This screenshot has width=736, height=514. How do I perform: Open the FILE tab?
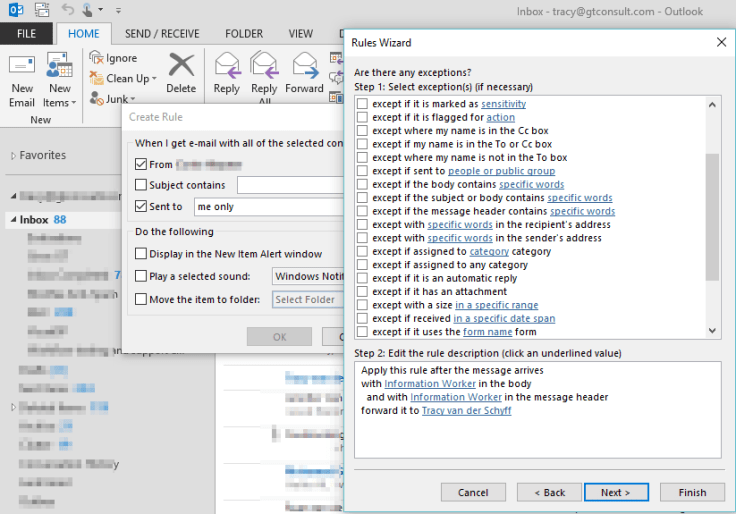(x=27, y=33)
